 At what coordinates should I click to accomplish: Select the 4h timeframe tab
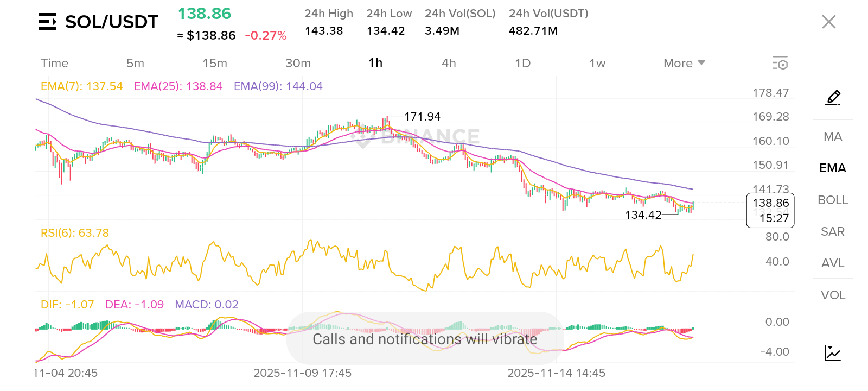click(449, 63)
